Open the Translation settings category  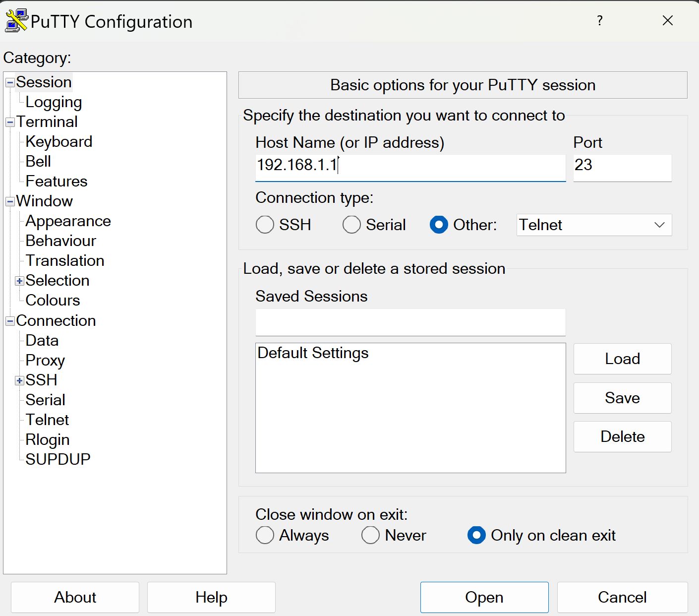pos(65,260)
